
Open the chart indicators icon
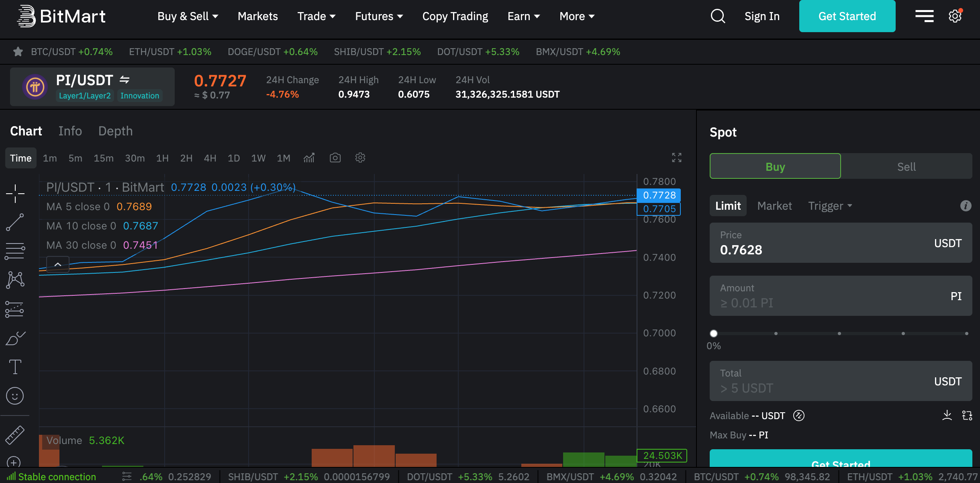tap(309, 158)
